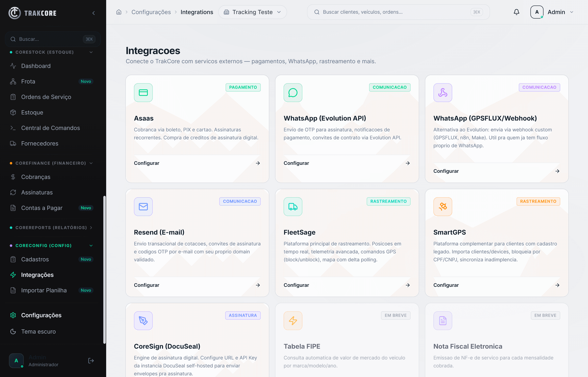
Task: Collapse the CoreFinance (Financeiro) section
Action: 51,163
